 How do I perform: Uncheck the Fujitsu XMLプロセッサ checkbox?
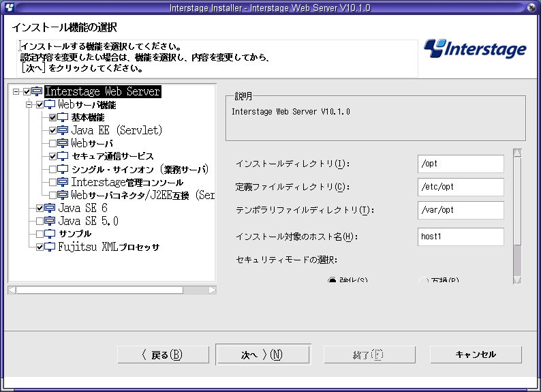point(40,247)
